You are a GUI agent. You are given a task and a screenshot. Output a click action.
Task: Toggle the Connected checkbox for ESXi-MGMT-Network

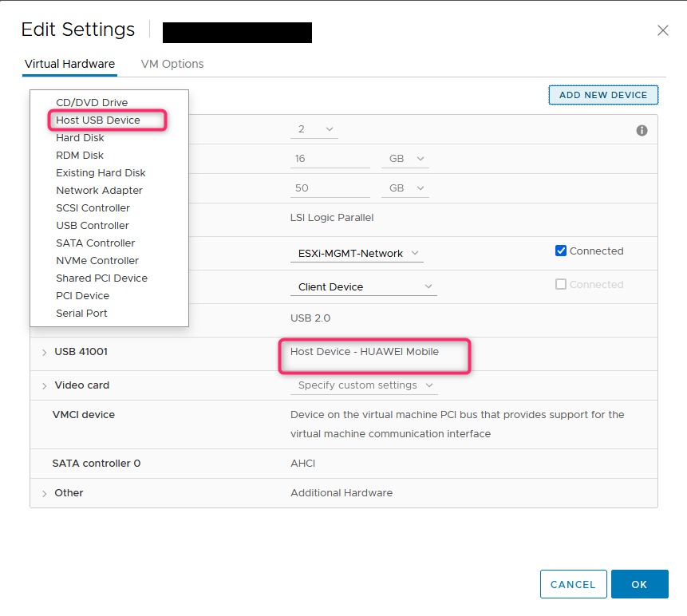(x=561, y=251)
